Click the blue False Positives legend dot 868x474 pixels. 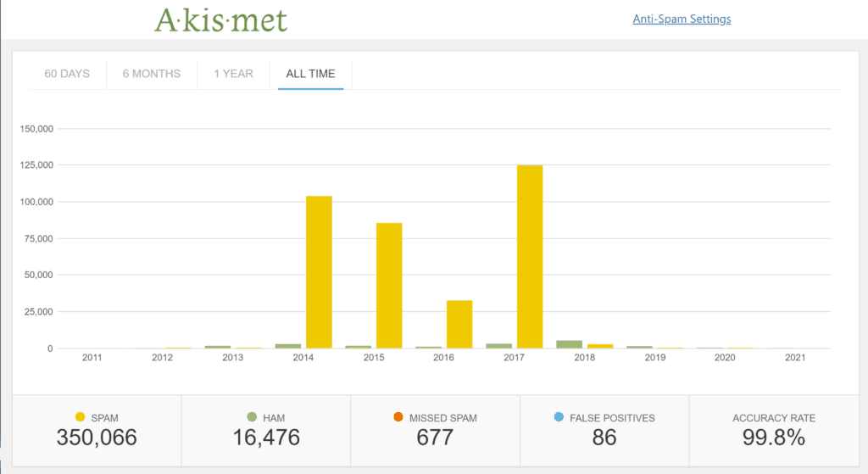click(x=559, y=417)
